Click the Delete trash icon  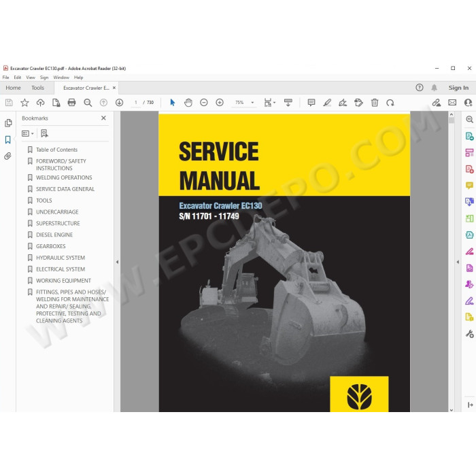[375, 103]
